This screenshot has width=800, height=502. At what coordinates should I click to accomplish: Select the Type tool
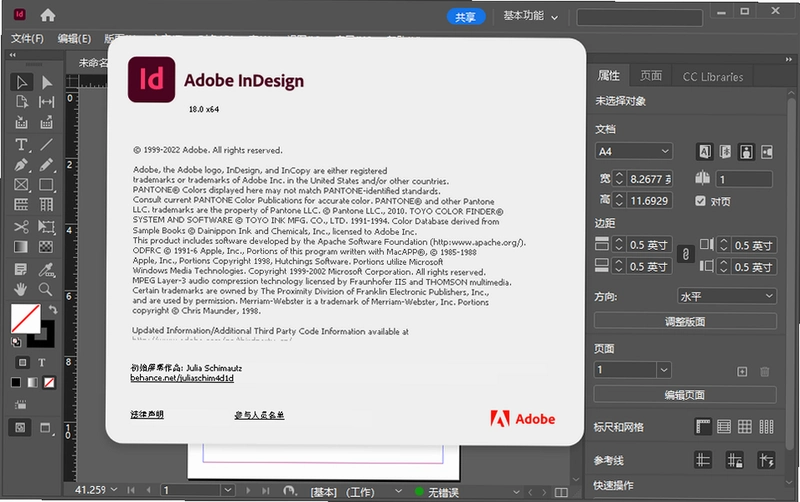(21, 145)
